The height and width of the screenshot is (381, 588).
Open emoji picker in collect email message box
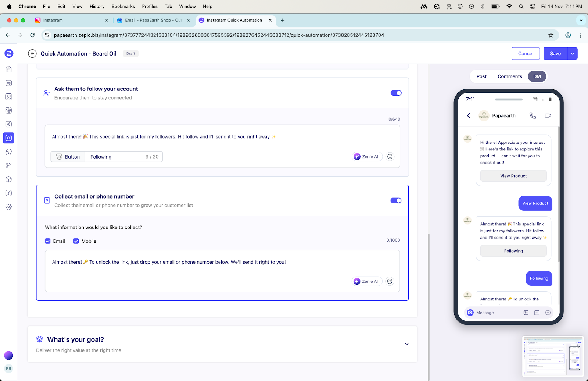390,281
